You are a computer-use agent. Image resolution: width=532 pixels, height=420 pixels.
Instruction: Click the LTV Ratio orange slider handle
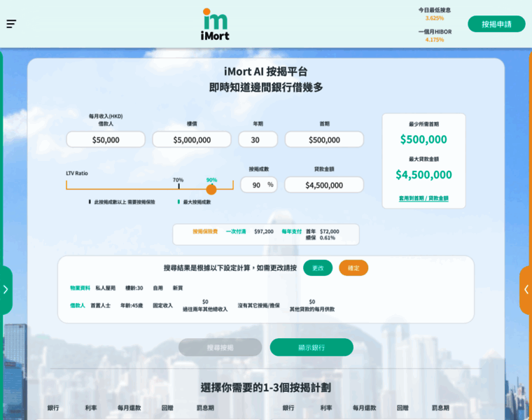pos(211,189)
